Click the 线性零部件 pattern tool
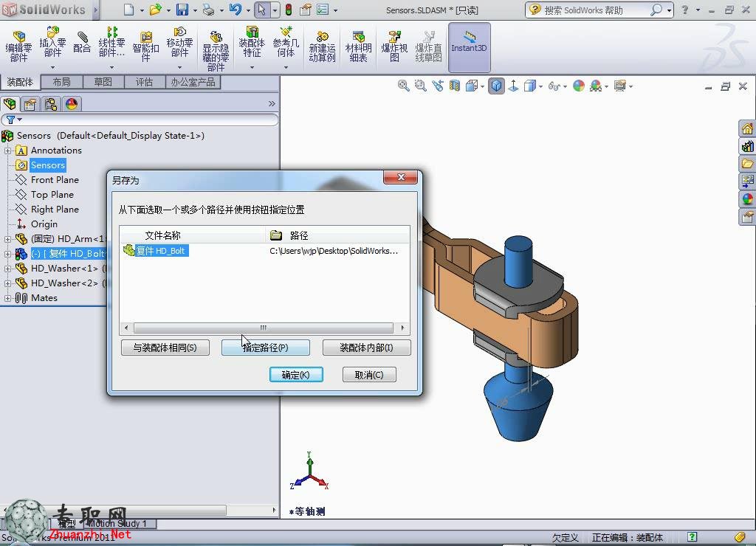This screenshot has width=756, height=546. pyautogui.click(x=111, y=42)
